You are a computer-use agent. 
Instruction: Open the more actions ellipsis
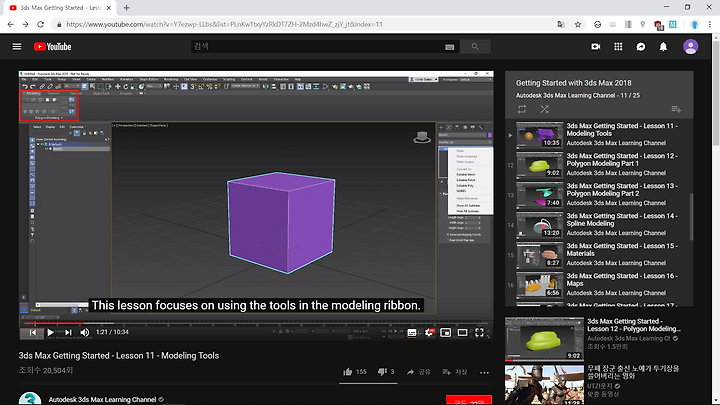tap(484, 372)
